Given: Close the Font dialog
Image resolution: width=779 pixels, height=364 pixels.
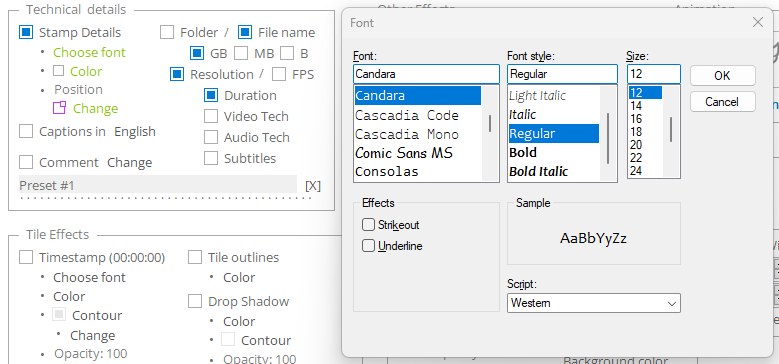Looking at the screenshot, I should tap(758, 22).
